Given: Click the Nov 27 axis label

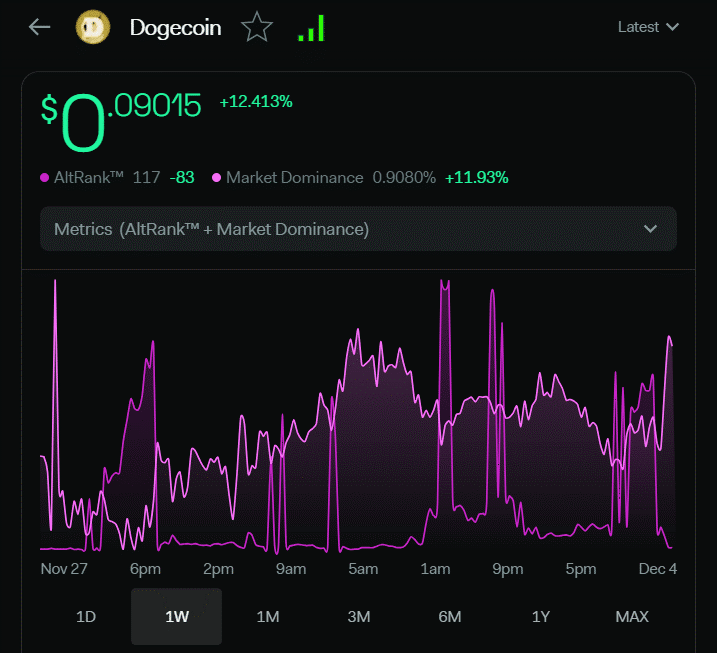Looking at the screenshot, I should pyautogui.click(x=64, y=568).
